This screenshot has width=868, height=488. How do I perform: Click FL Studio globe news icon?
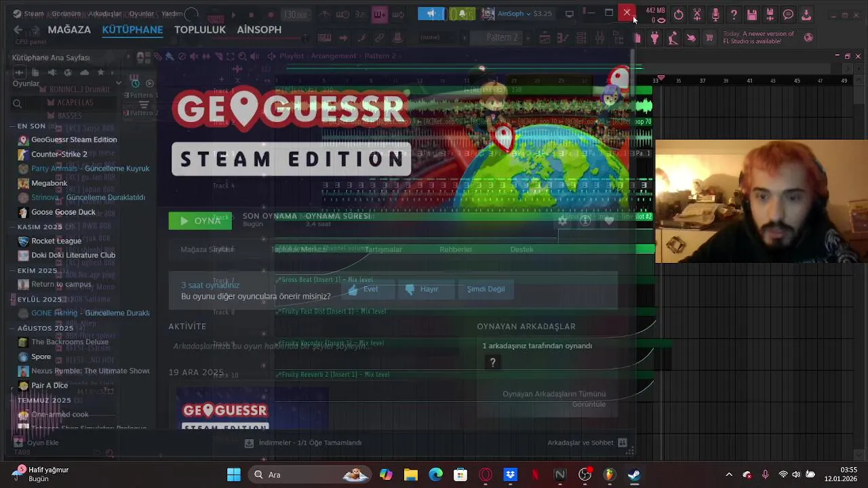point(808,38)
